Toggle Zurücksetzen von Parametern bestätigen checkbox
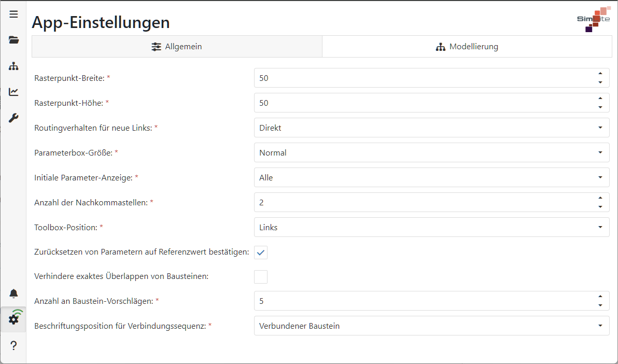The height and width of the screenshot is (364, 618). [260, 253]
